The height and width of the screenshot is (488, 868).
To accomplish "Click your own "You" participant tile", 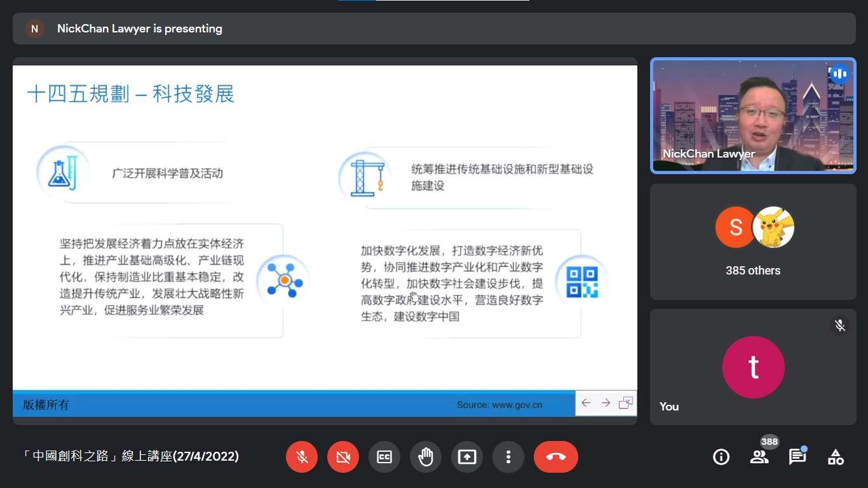I will click(x=753, y=367).
